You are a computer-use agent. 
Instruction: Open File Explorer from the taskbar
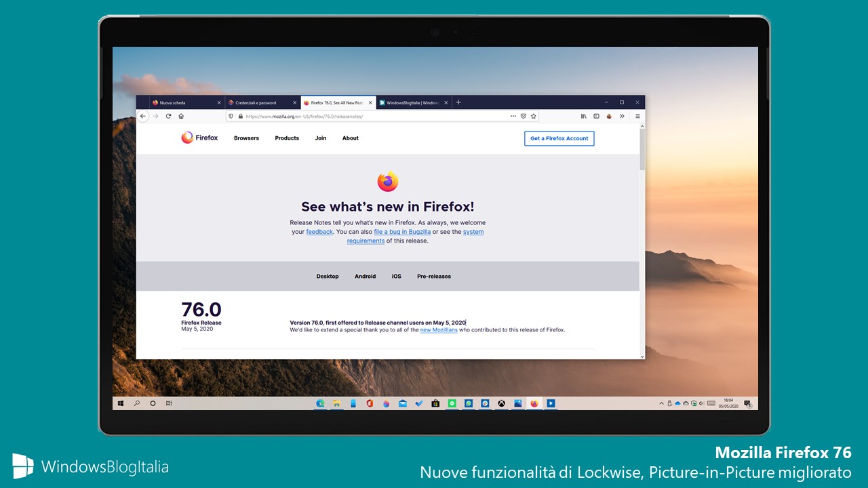[x=336, y=403]
